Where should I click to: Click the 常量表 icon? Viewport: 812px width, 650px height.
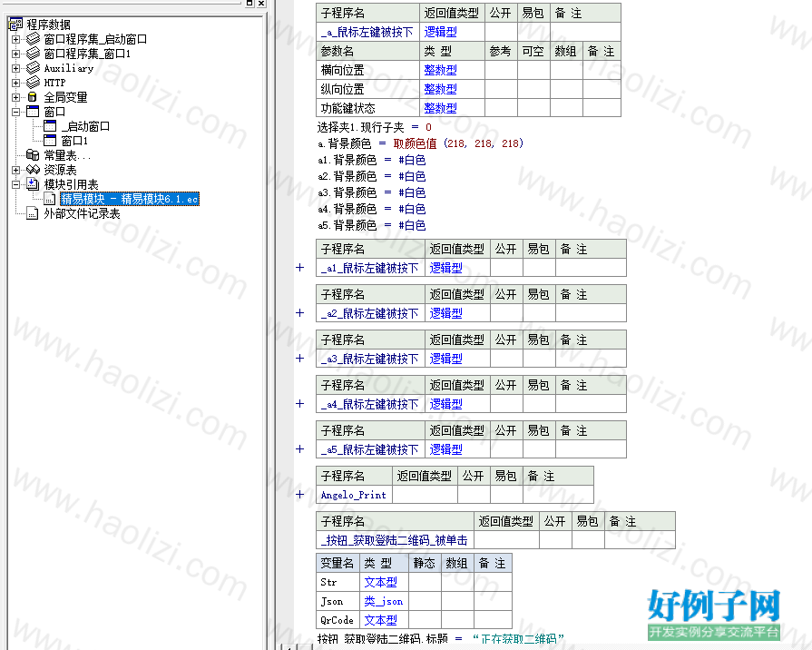point(33,155)
